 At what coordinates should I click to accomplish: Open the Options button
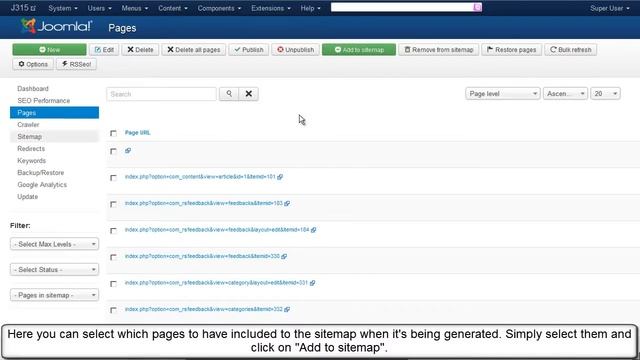(x=33, y=64)
